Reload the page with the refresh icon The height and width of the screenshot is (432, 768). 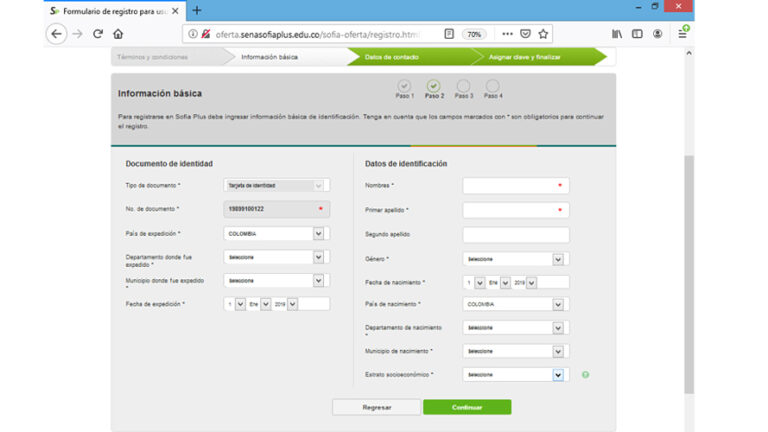click(x=98, y=33)
